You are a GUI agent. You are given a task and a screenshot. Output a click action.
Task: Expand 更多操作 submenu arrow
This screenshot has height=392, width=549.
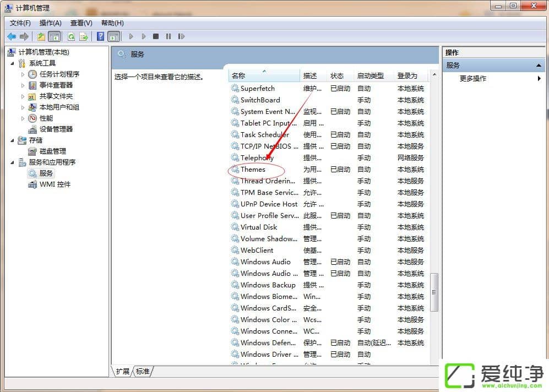click(x=539, y=78)
